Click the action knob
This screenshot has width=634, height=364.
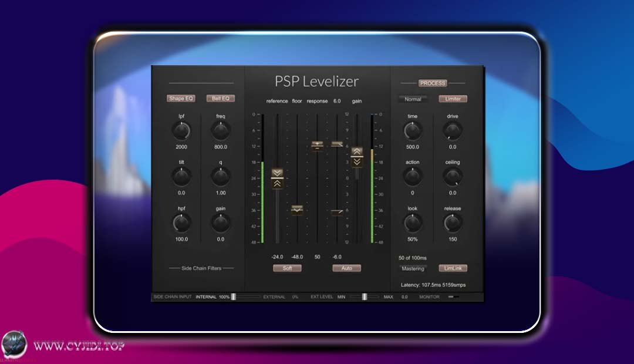[x=413, y=177]
